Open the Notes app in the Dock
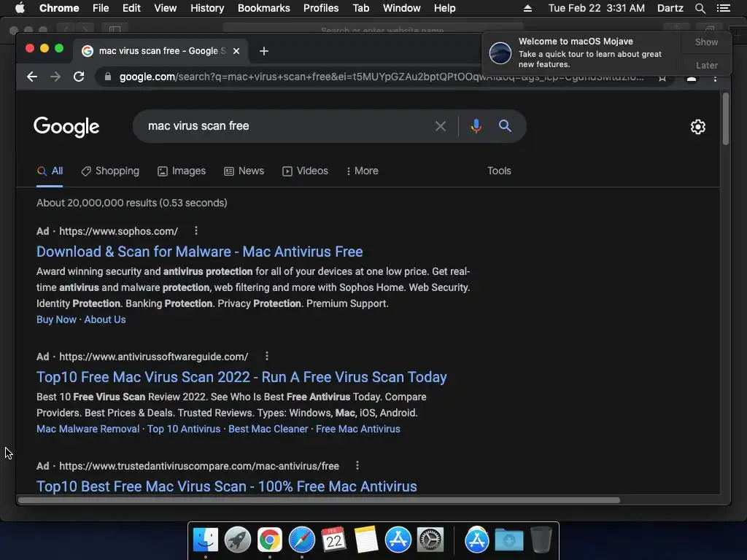 (366, 540)
